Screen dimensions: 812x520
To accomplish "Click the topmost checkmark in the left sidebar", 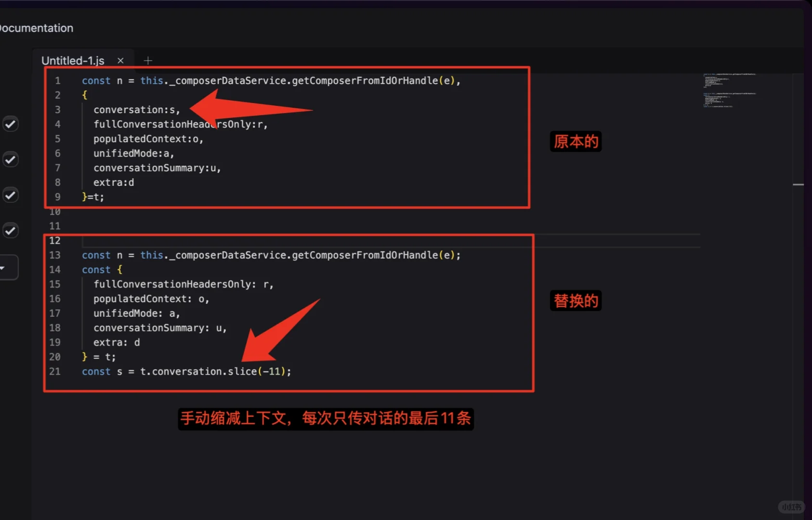I will 11,124.
